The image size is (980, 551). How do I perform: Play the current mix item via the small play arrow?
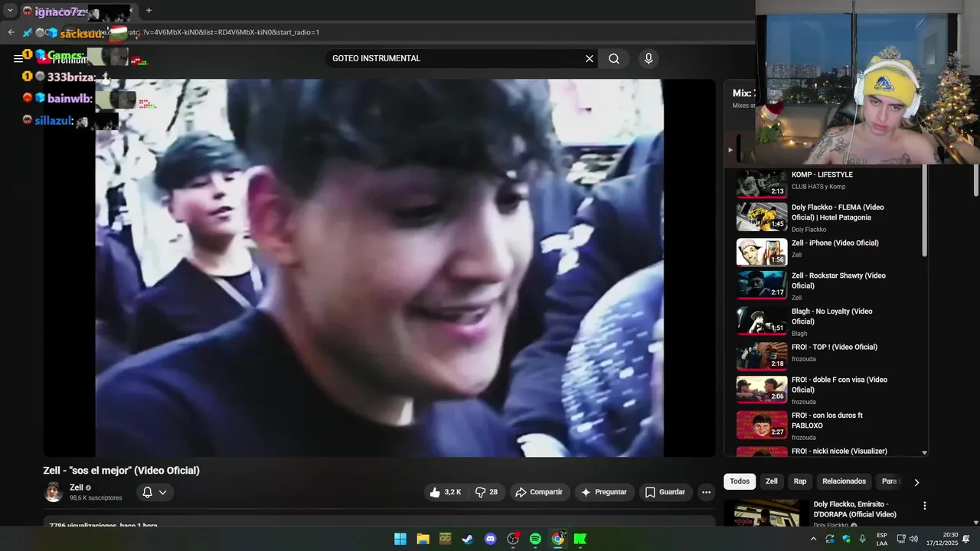pos(730,150)
